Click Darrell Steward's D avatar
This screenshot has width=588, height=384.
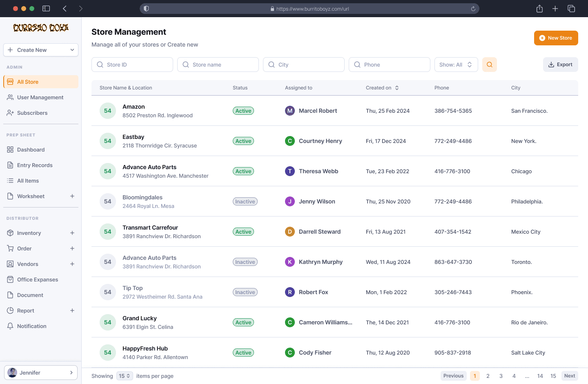point(290,232)
